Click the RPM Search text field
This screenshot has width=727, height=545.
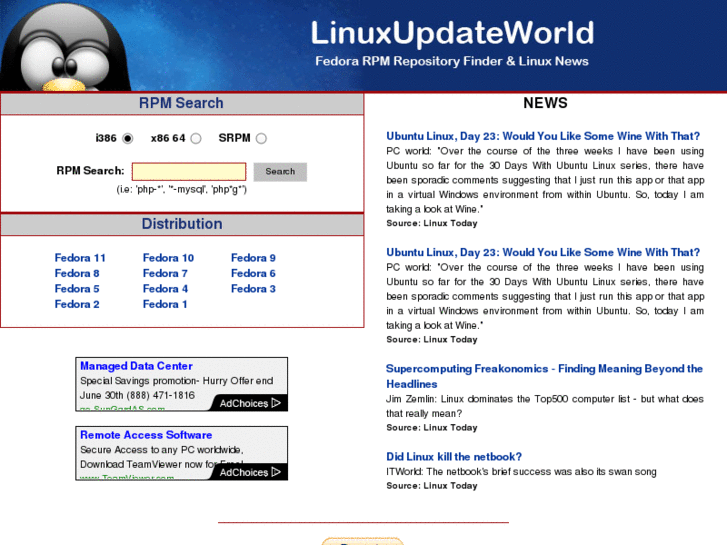click(x=189, y=171)
